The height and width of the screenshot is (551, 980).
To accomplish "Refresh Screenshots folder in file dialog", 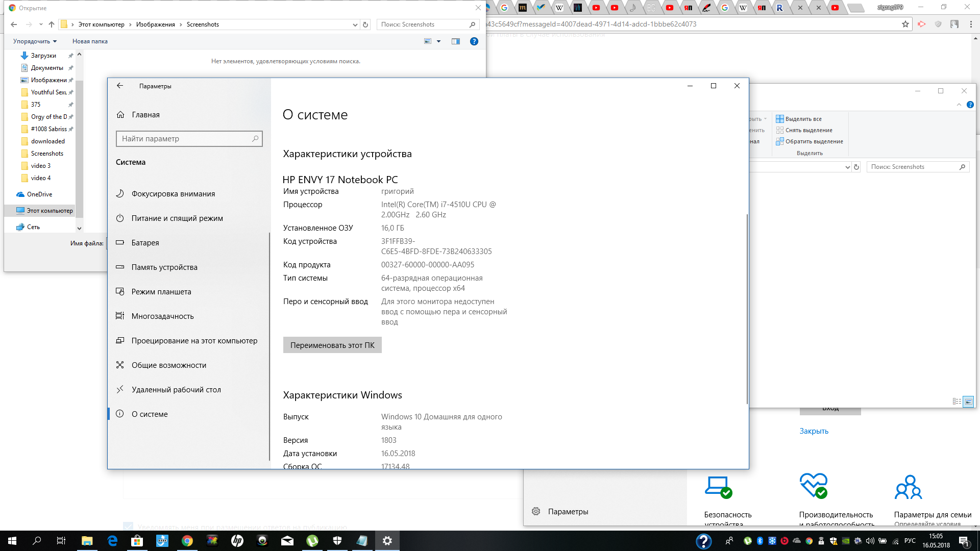I will (x=365, y=24).
